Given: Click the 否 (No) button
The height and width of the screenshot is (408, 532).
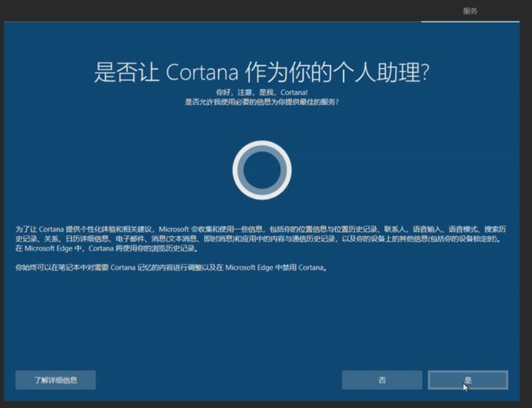Looking at the screenshot, I should pos(382,380).
